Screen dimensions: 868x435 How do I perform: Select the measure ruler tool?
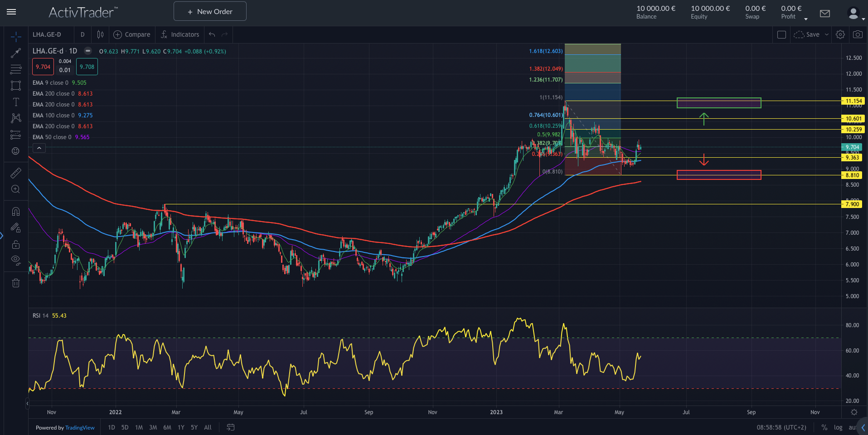click(x=16, y=173)
